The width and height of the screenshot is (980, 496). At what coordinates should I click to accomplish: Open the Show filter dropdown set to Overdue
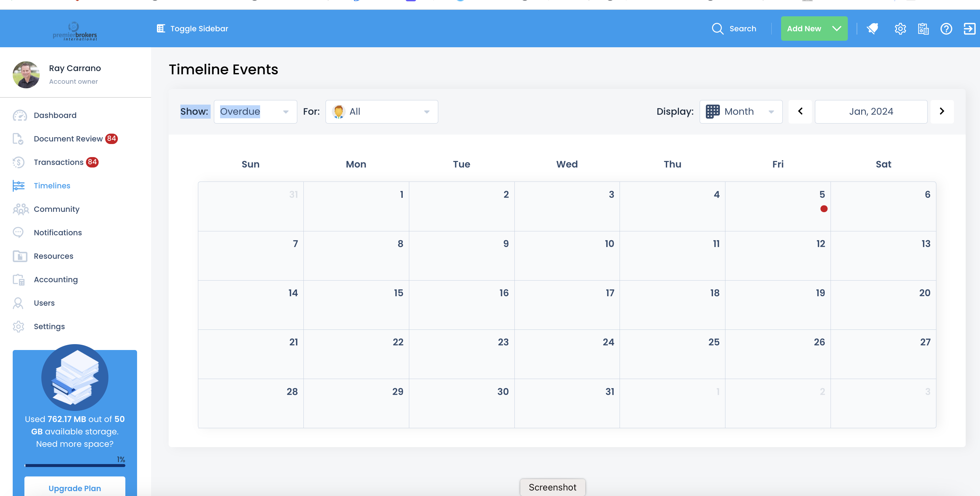[255, 111]
